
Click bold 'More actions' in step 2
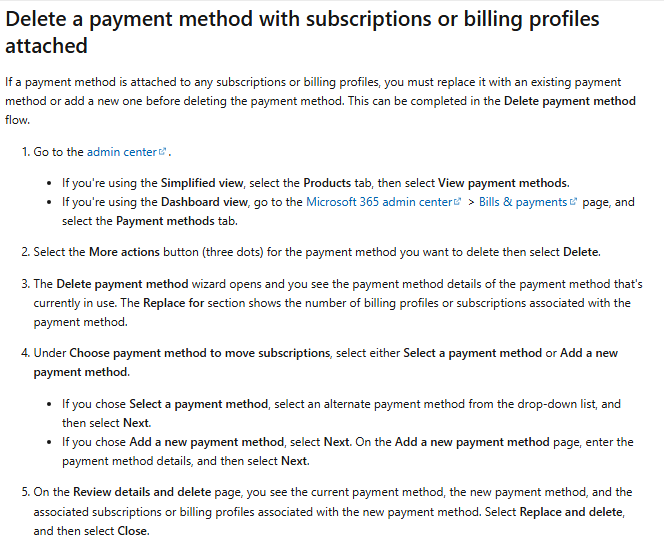pos(124,252)
